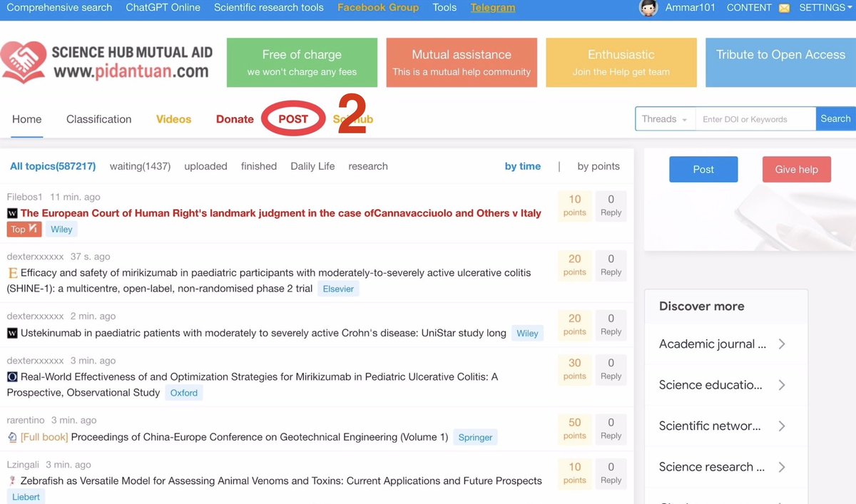Click the Wiley icon beside European Court post
Screen dimensions: 856x504
[x=12, y=213]
